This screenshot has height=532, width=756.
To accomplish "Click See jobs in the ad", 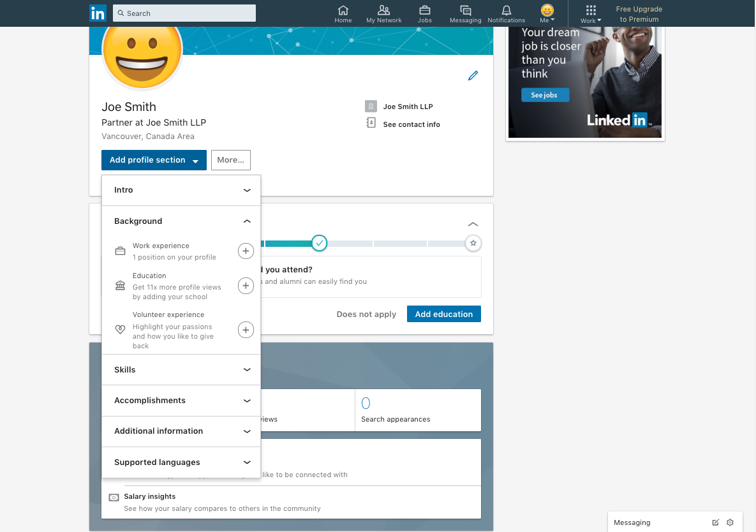I will pyautogui.click(x=545, y=95).
